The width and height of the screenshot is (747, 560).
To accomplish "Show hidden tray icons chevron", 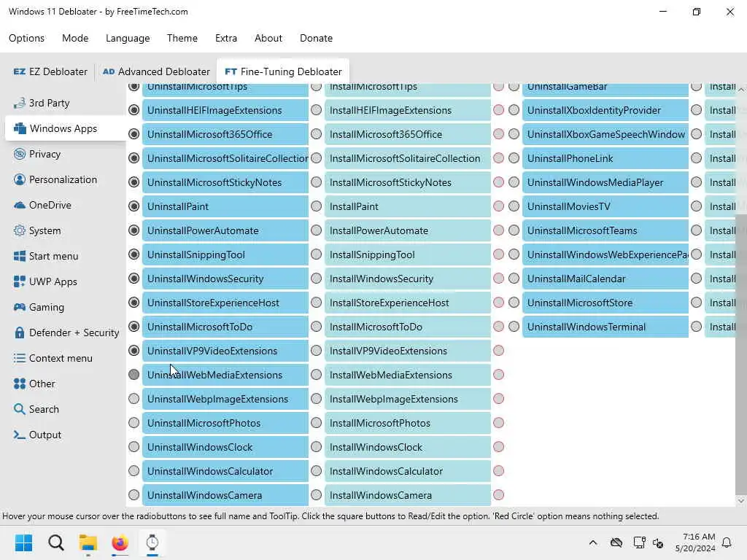I will (x=593, y=542).
